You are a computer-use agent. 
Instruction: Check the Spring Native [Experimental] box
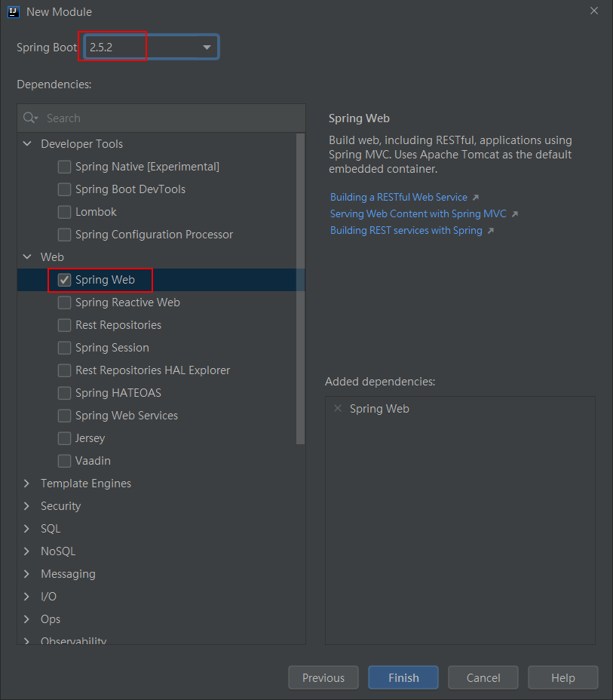64,167
